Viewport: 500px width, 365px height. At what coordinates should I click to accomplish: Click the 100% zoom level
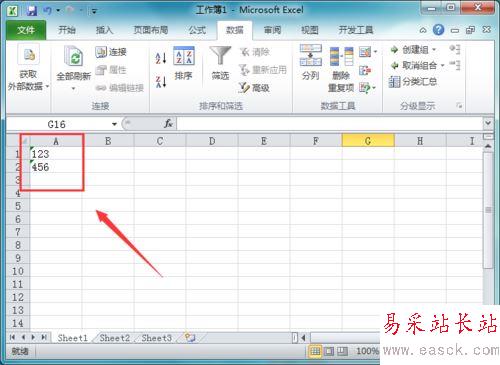[367, 351]
